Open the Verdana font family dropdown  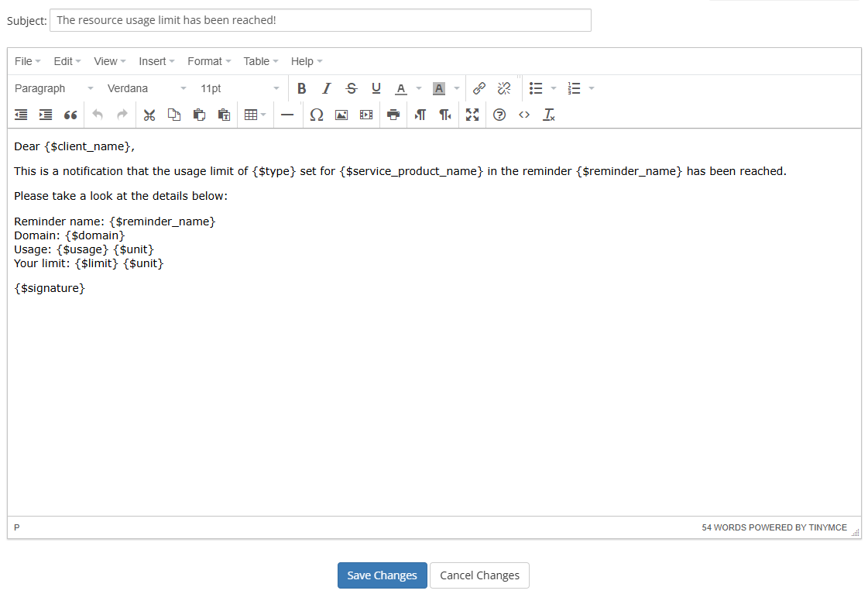point(146,88)
